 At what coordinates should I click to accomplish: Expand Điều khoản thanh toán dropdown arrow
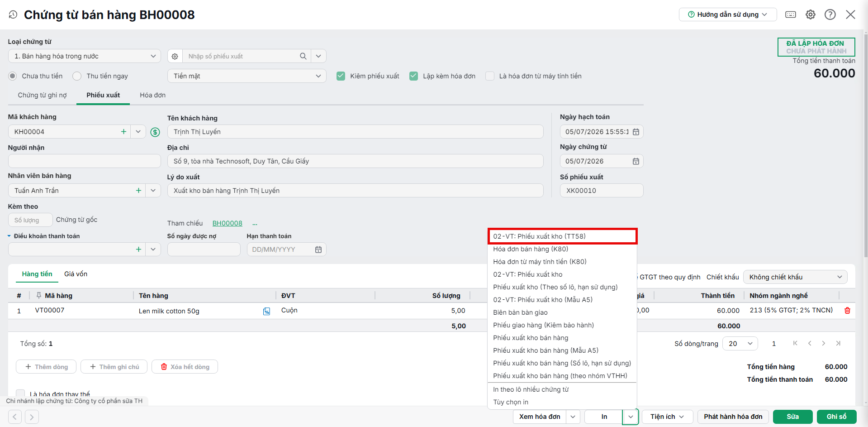click(x=153, y=249)
